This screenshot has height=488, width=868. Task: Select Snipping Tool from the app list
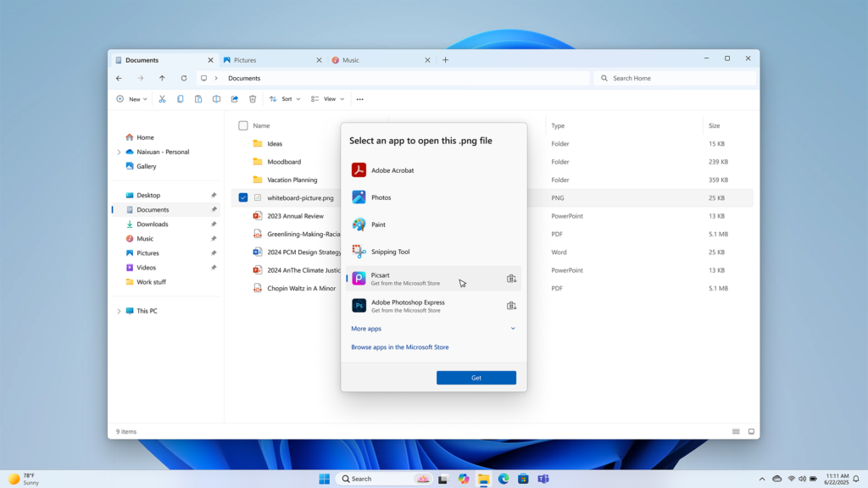[392, 251]
